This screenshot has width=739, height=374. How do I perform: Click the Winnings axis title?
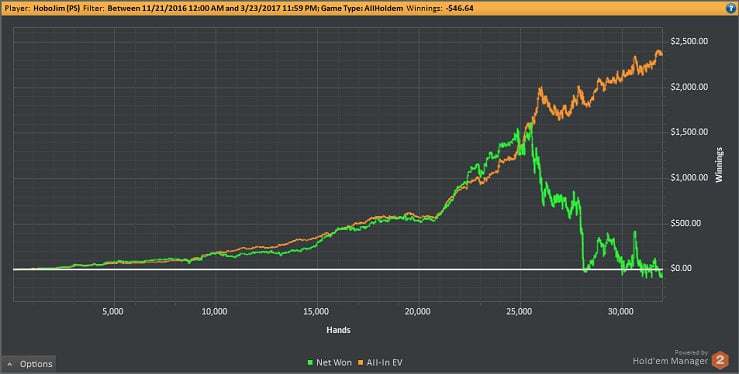[719, 165]
